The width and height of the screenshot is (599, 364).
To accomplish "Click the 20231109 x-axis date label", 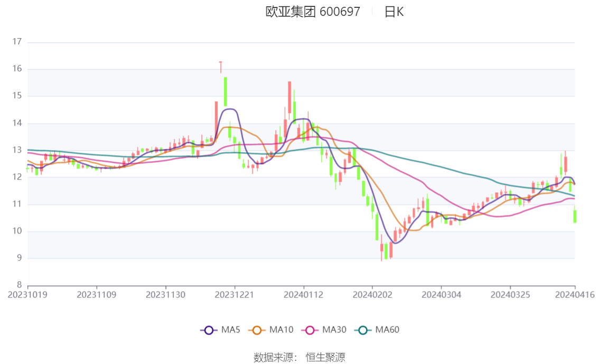I will pyautogui.click(x=97, y=295).
